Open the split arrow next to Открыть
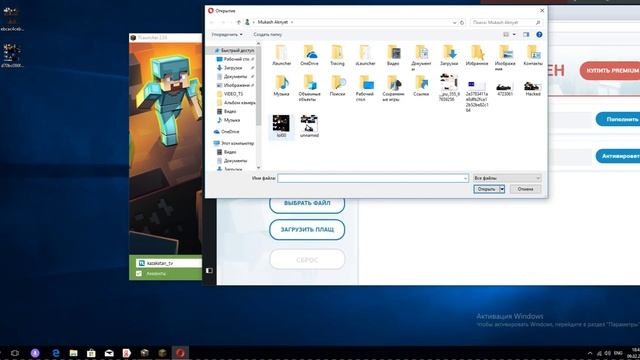640x360 pixels. pos(502,189)
